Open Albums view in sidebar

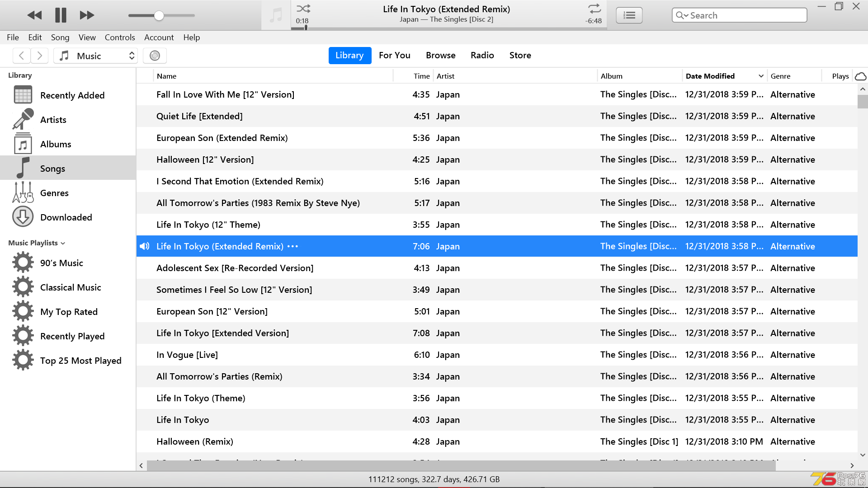[x=68, y=144]
